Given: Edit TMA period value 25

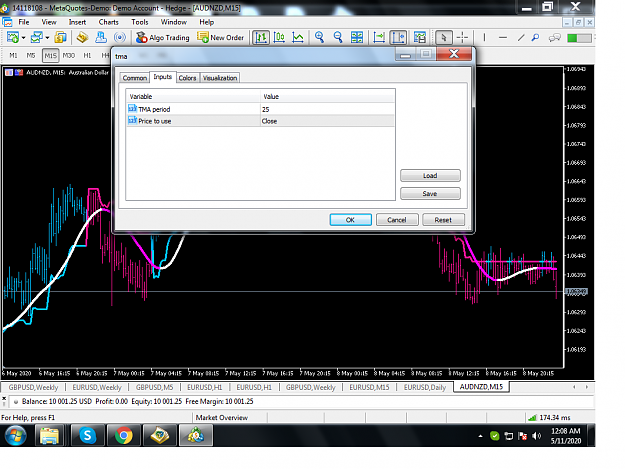Looking at the screenshot, I should pyautogui.click(x=327, y=109).
